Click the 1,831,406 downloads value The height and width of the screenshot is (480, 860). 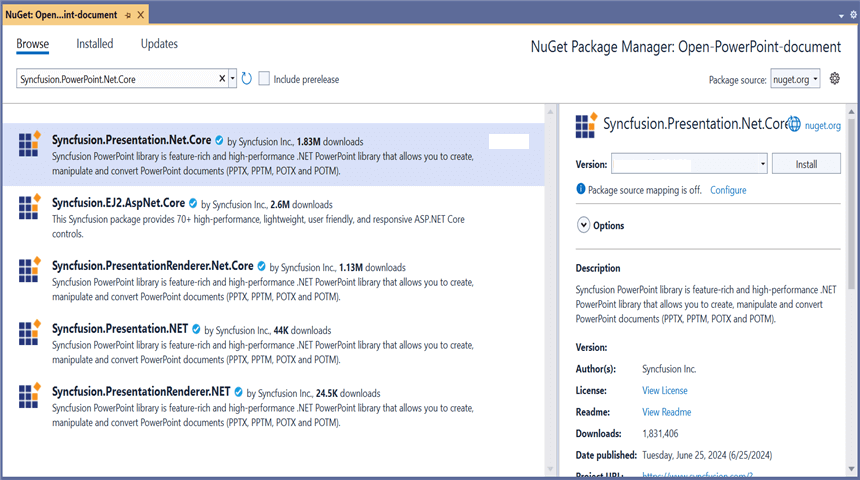click(x=660, y=433)
